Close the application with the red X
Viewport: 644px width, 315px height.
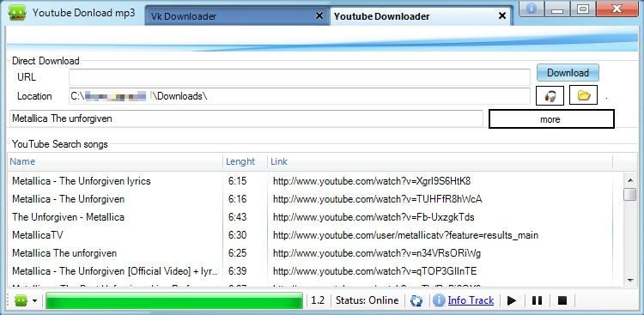pyautogui.click(x=616, y=9)
